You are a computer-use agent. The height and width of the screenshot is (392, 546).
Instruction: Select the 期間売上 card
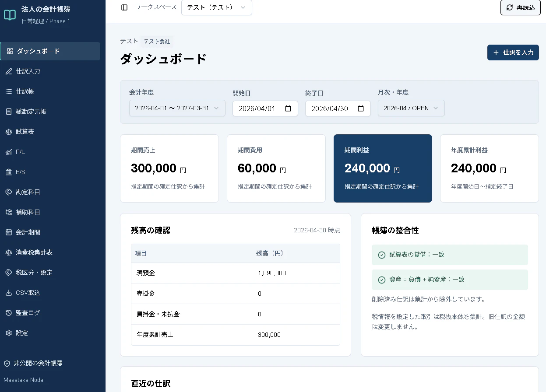pyautogui.click(x=169, y=168)
